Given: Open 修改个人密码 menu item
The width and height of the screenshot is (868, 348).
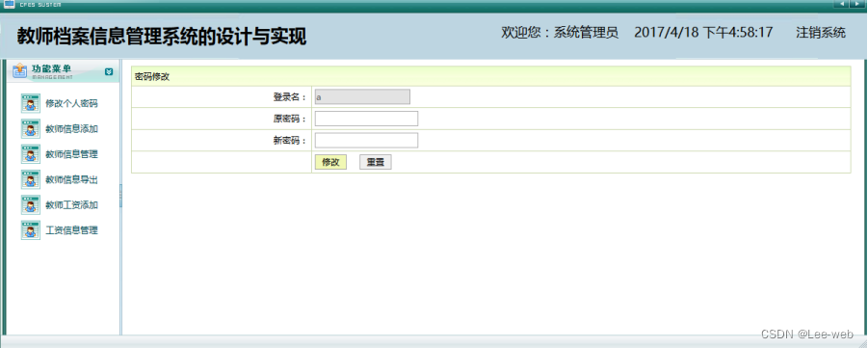Looking at the screenshot, I should click(x=72, y=103).
